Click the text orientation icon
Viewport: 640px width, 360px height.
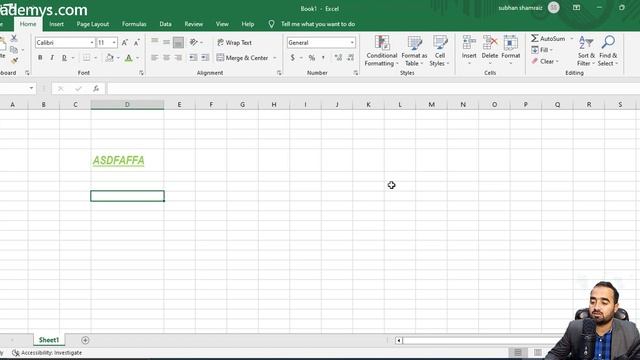pos(194,42)
